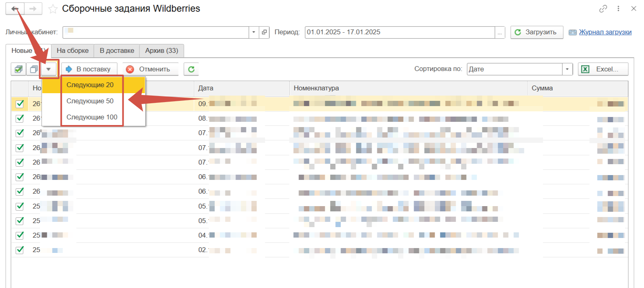The image size is (644, 288).
Task: Click the Номенклатура column header
Action: pyautogui.click(x=408, y=88)
